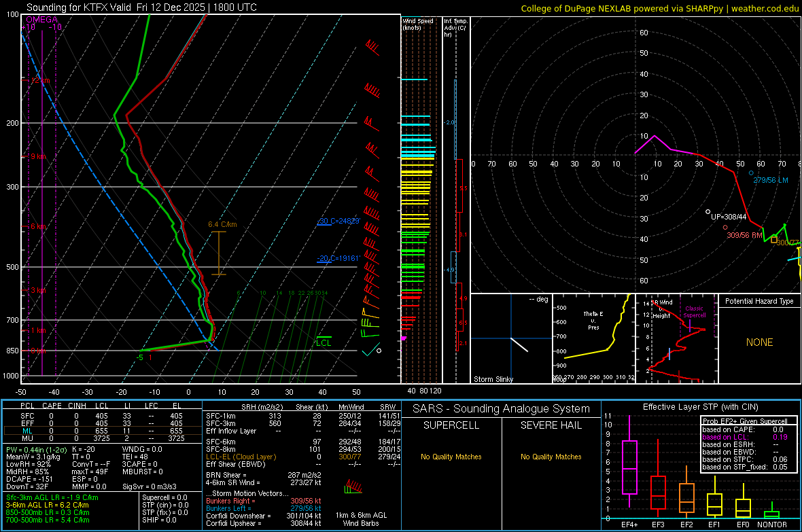Click the '309/56 RM' hodograph label
Viewport: 802px width, 532px height.
click(x=745, y=235)
